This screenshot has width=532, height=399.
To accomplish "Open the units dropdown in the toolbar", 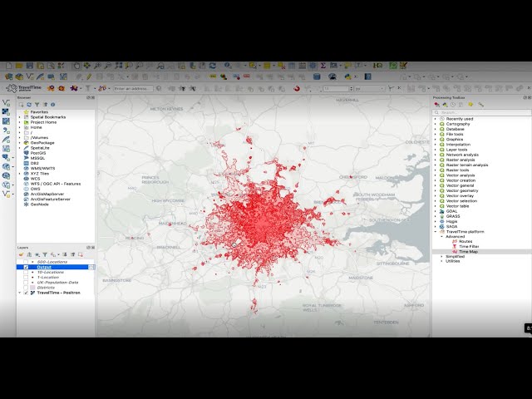I will (x=369, y=88).
